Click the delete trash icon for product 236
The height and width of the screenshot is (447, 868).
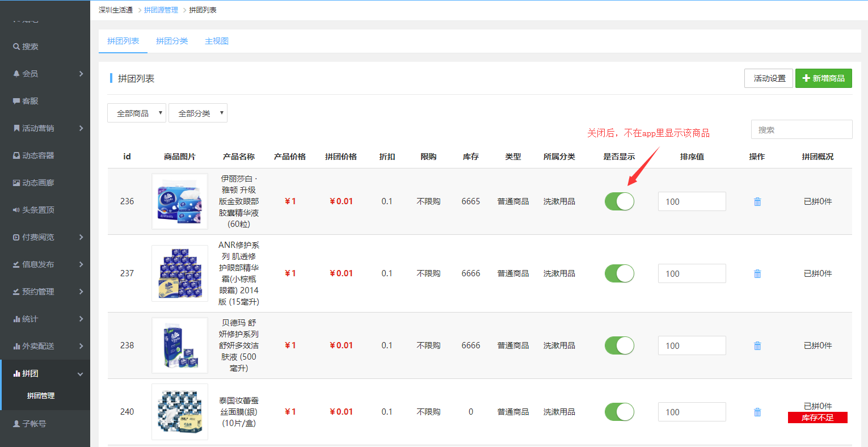pyautogui.click(x=757, y=201)
